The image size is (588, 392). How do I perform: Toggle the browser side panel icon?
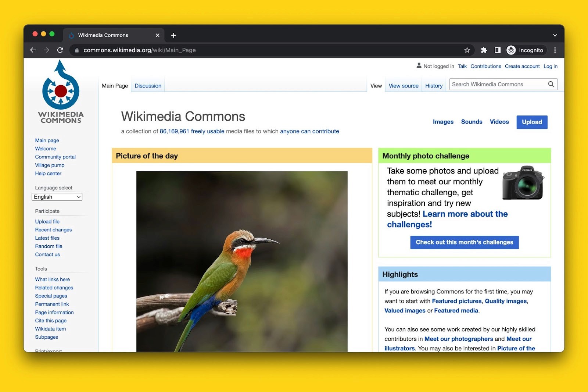coord(497,50)
